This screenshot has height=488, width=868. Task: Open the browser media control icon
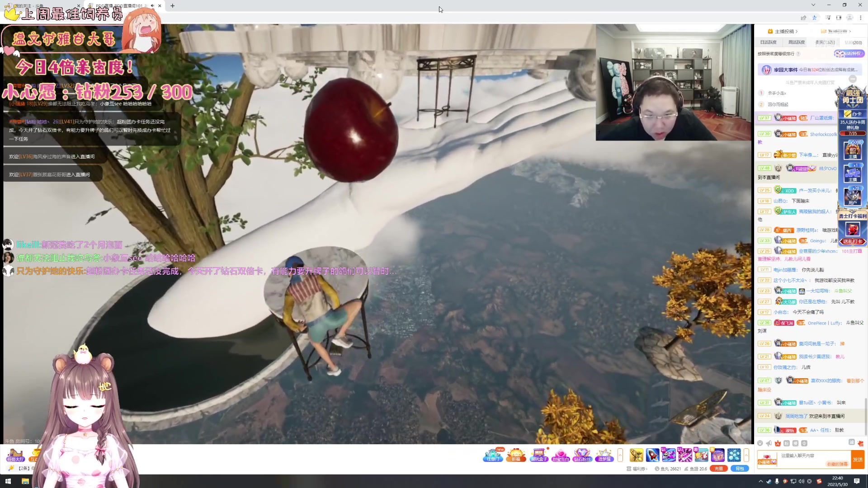828,18
